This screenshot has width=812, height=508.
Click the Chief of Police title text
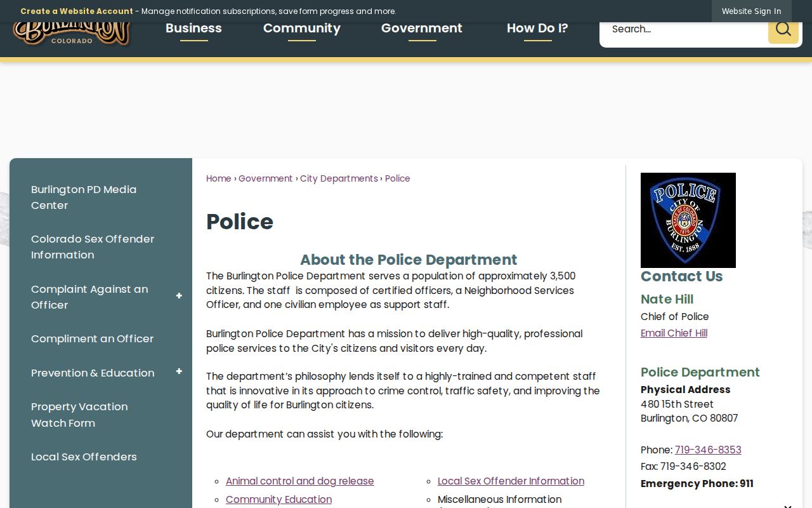pos(674,316)
